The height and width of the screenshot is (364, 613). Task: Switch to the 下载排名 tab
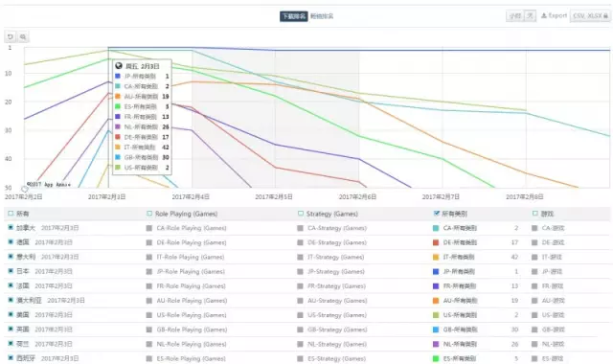click(294, 16)
